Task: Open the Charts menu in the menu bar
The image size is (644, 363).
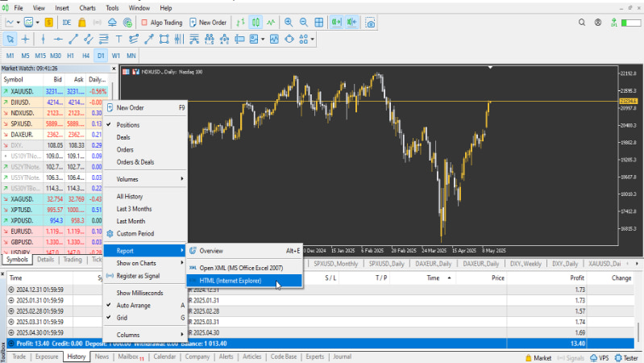Action: click(x=87, y=7)
